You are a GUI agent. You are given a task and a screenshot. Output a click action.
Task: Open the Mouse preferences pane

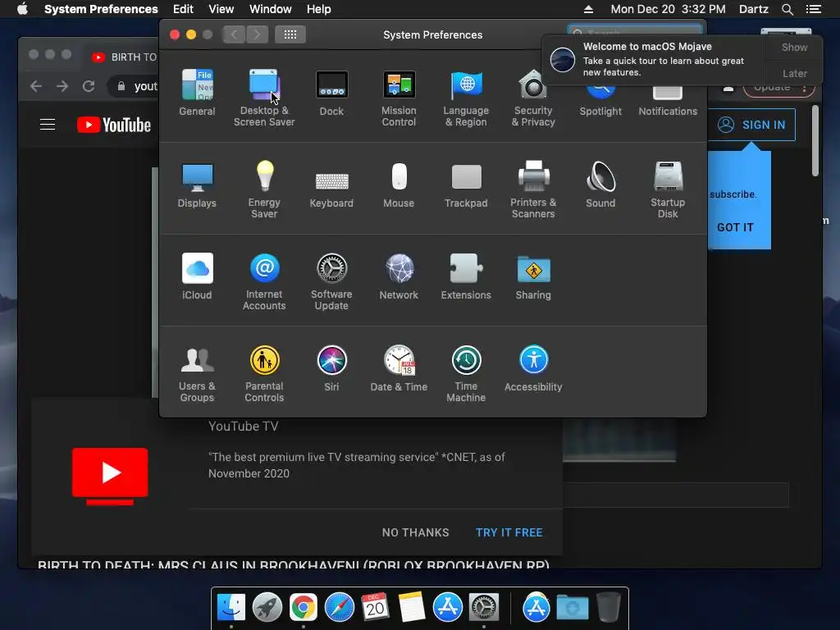399,185
